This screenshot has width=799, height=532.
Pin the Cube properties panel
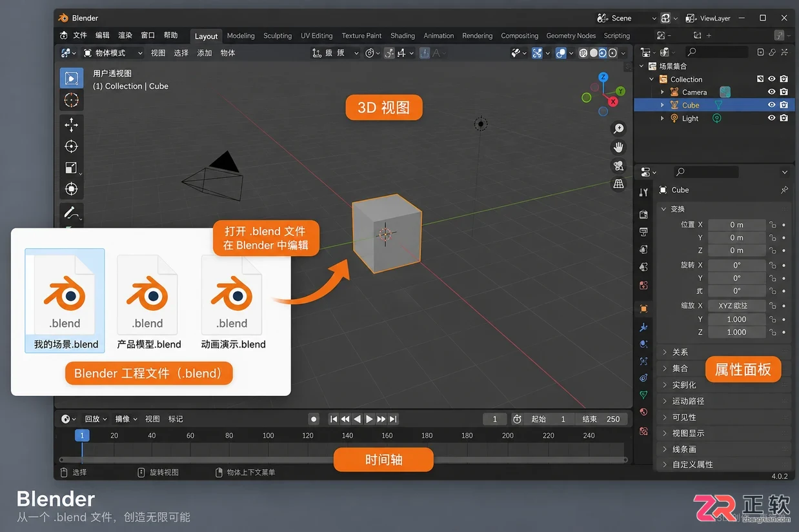[x=784, y=190]
